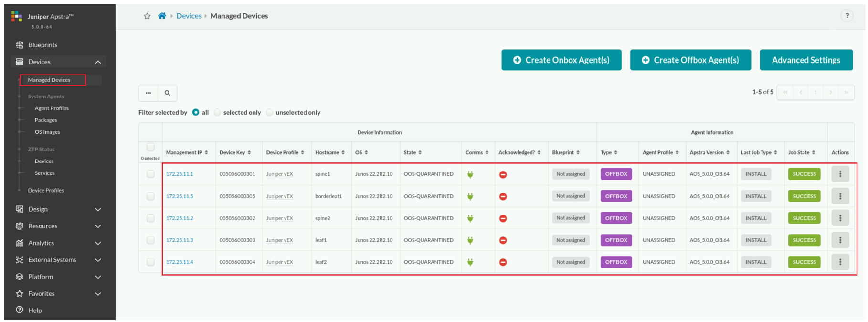Open Device Profiles in the sidebar
868x322 pixels.
[46, 190]
